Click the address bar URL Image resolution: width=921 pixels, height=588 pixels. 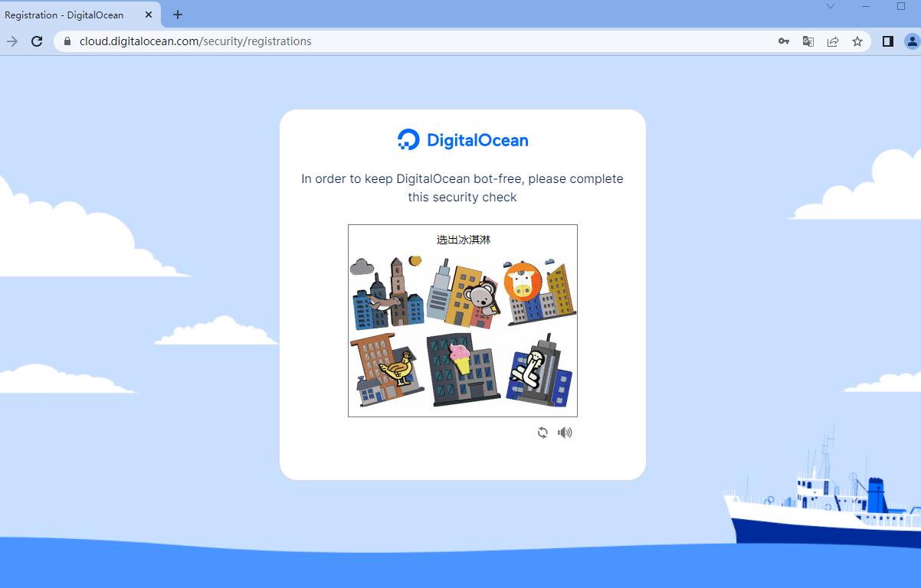tap(195, 41)
